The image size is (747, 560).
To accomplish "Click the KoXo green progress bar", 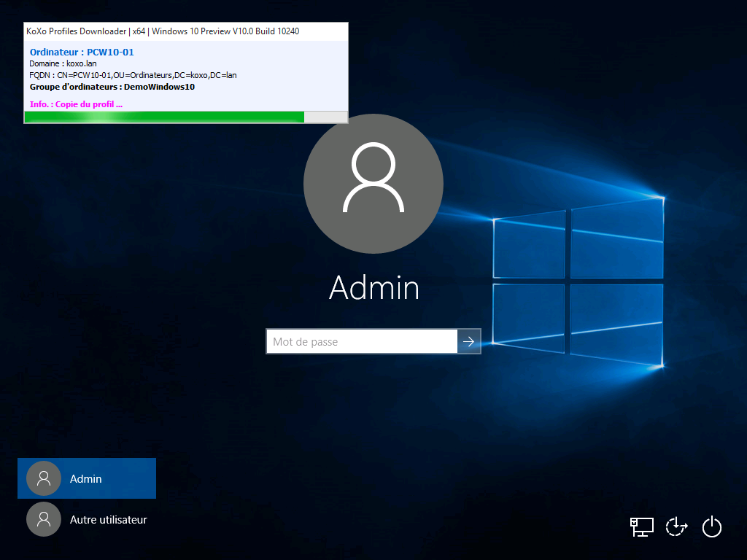I will tap(186, 117).
